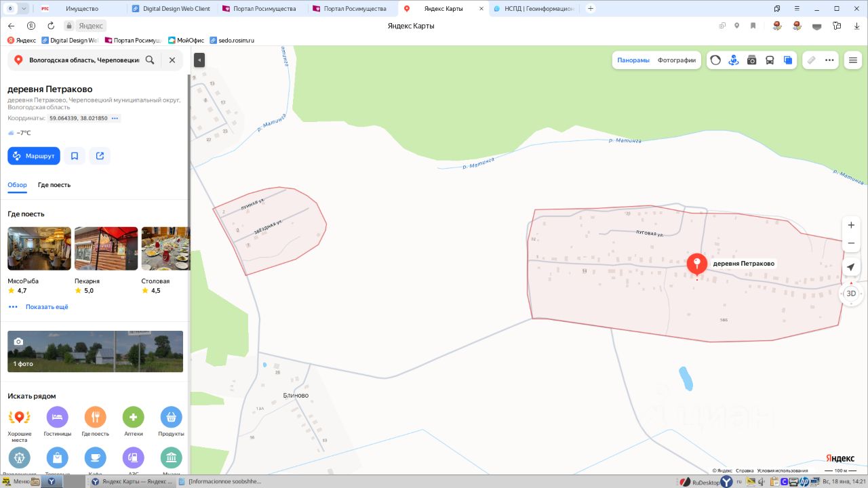
Task: Open the Меню start button on taskbar
Action: coord(17,481)
